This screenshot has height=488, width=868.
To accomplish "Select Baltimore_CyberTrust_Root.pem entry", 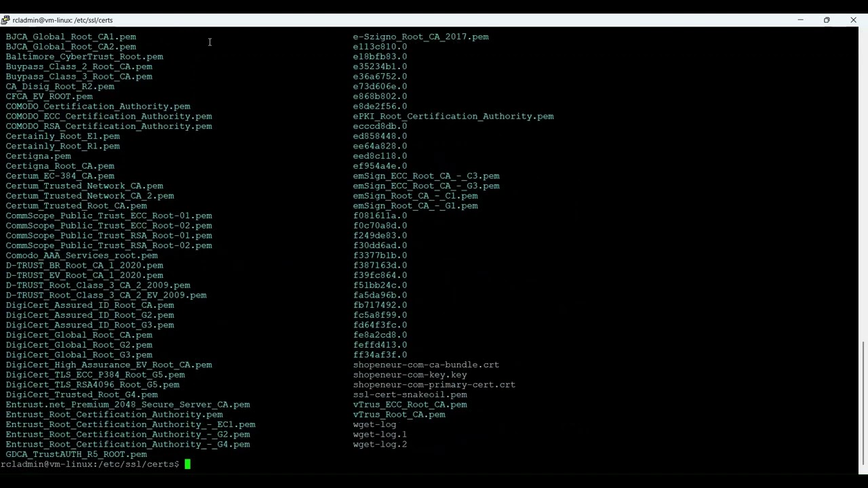I will click(85, 57).
